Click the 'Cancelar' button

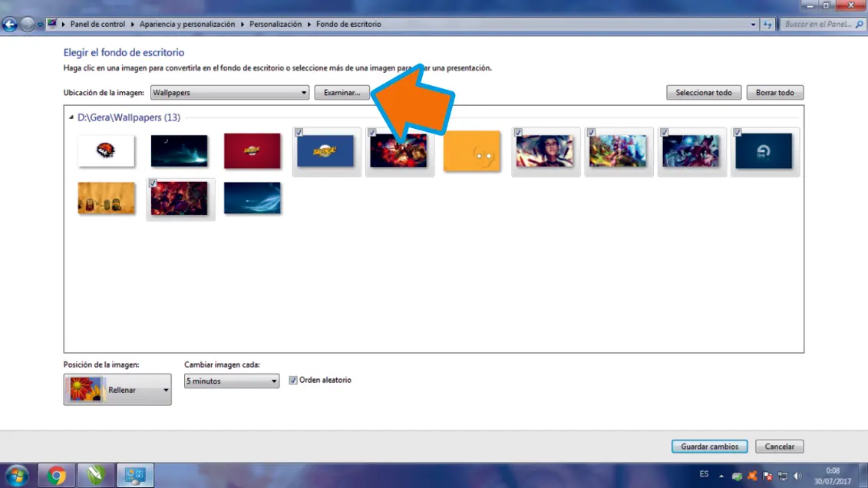(780, 447)
